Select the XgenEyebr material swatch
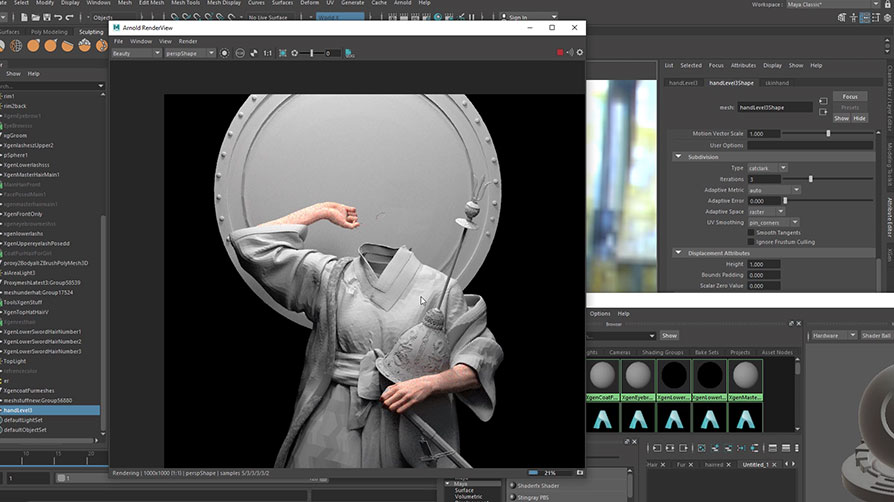 pos(638,379)
